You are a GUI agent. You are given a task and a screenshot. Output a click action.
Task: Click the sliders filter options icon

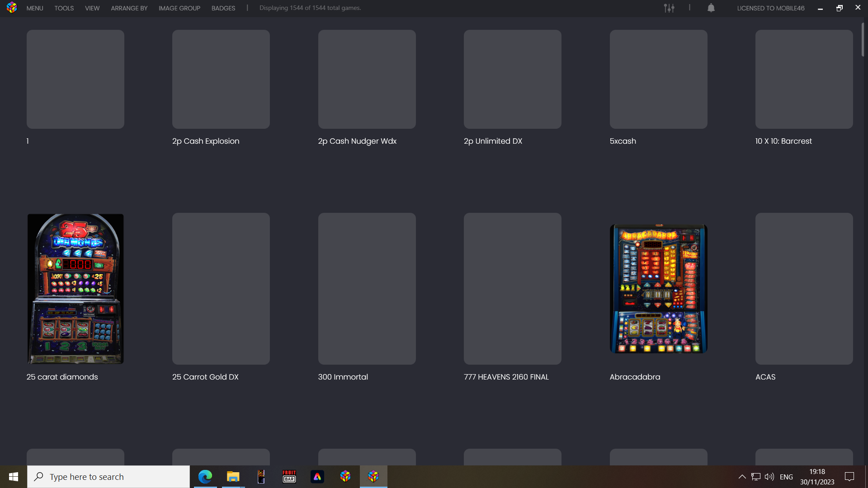coord(669,8)
